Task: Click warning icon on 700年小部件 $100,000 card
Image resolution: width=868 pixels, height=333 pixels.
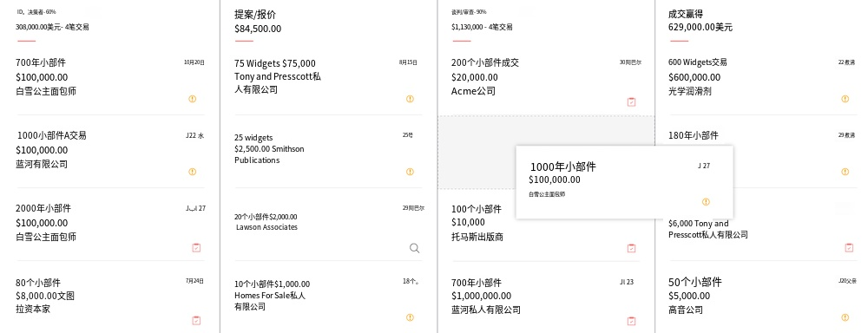Action: (x=193, y=99)
